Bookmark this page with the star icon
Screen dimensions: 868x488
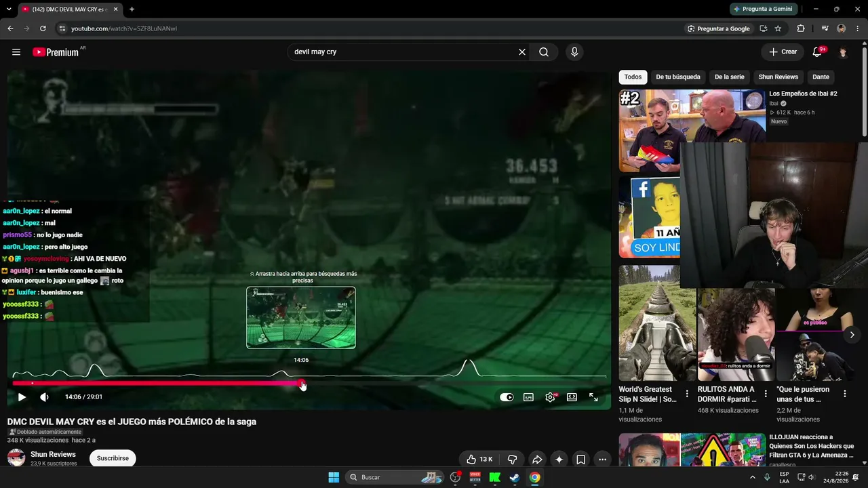[x=778, y=28]
